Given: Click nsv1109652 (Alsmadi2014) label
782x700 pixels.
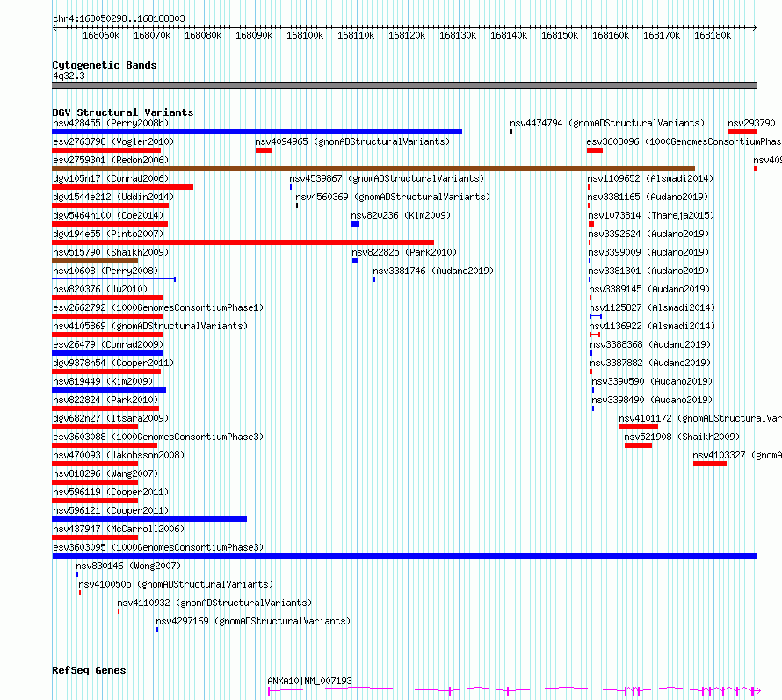Looking at the screenshot, I should [x=650, y=178].
